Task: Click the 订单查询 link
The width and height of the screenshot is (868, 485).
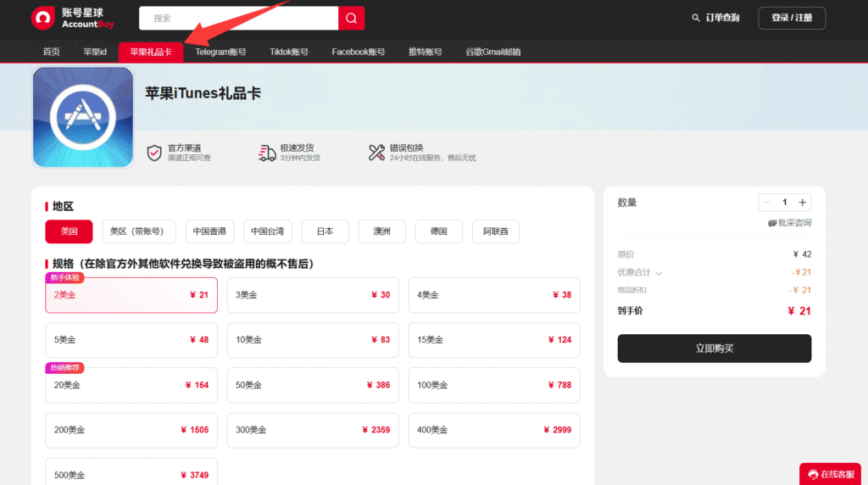Action: click(722, 18)
